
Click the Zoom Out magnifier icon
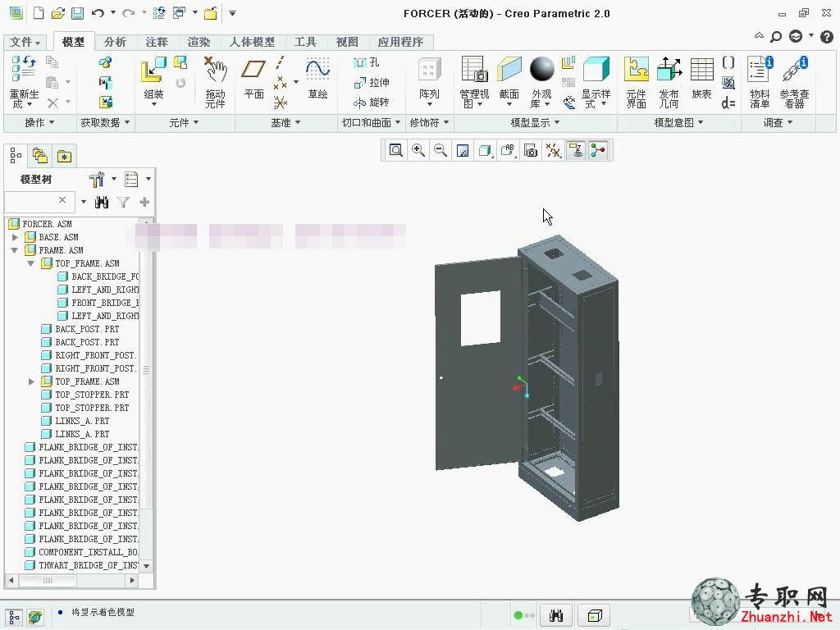(x=441, y=151)
